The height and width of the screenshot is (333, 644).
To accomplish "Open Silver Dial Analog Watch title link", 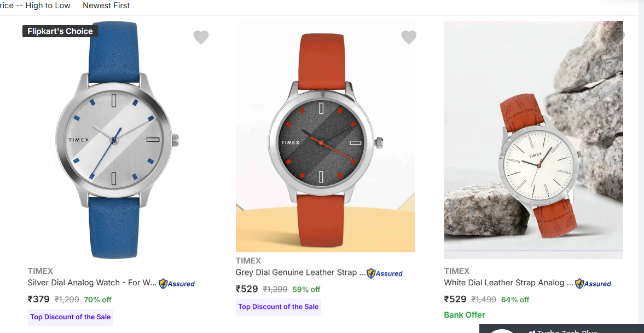I will click(92, 283).
